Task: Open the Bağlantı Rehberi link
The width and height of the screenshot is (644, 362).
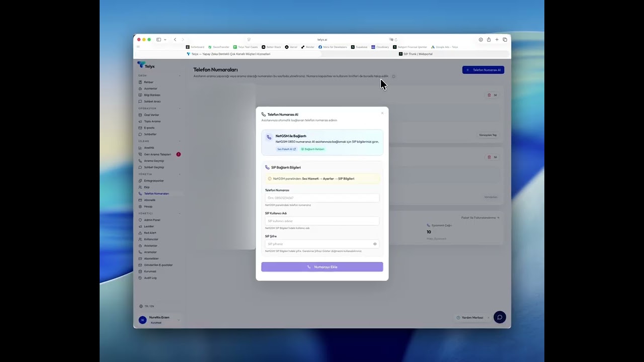Action: [x=312, y=149]
